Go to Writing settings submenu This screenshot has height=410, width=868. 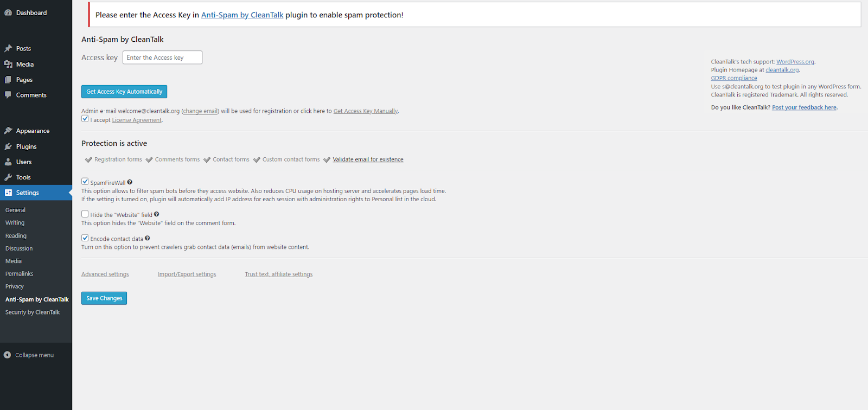(15, 223)
